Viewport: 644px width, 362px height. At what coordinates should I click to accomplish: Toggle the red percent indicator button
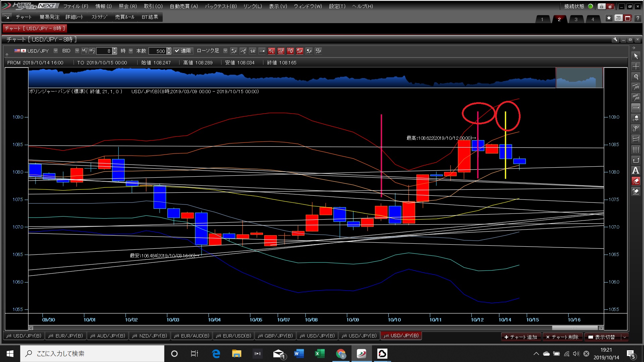pos(271,51)
